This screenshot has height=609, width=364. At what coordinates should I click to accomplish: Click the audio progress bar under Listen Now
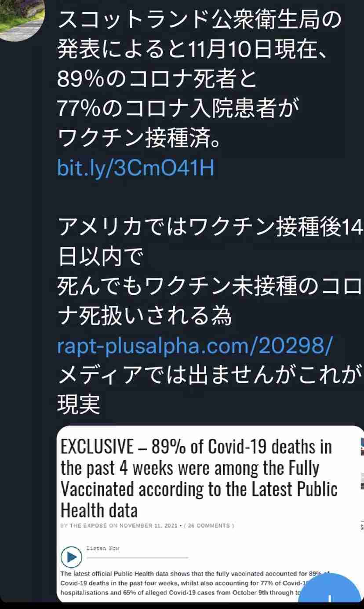click(x=137, y=558)
